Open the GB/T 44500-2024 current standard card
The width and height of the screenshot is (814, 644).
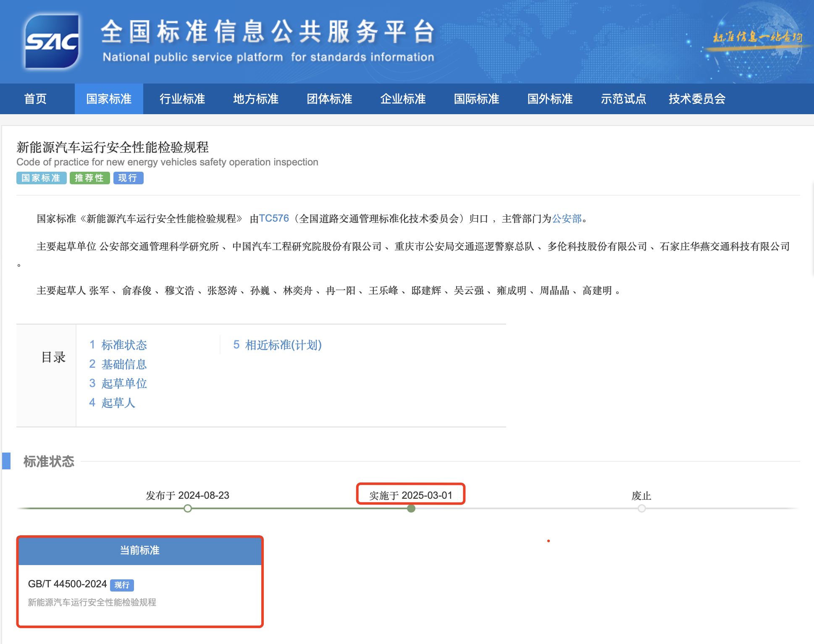click(67, 584)
